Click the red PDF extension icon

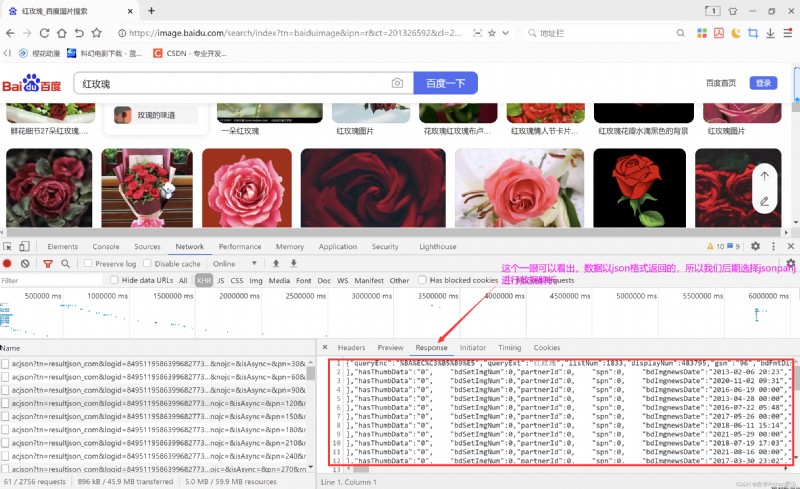719,33
